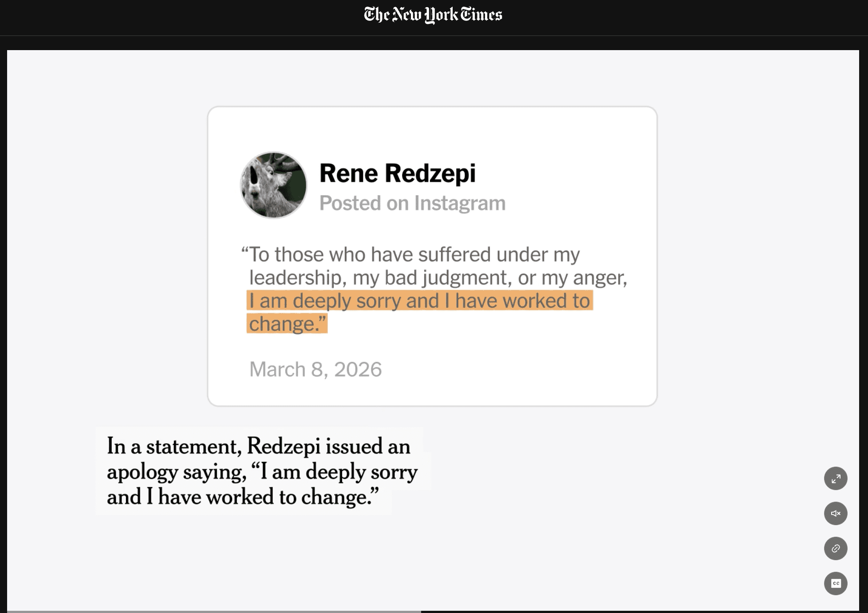Unmute the video sound
The height and width of the screenshot is (613, 868).
[836, 514]
